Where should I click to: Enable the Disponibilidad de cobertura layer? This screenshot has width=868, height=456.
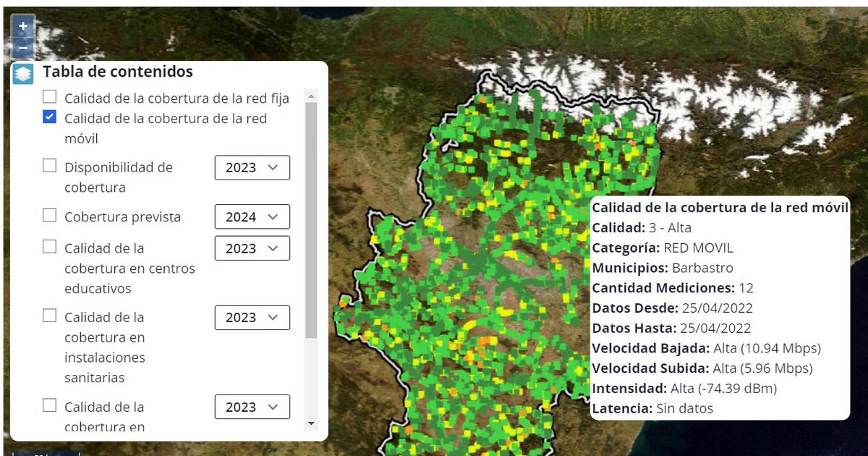click(49, 165)
